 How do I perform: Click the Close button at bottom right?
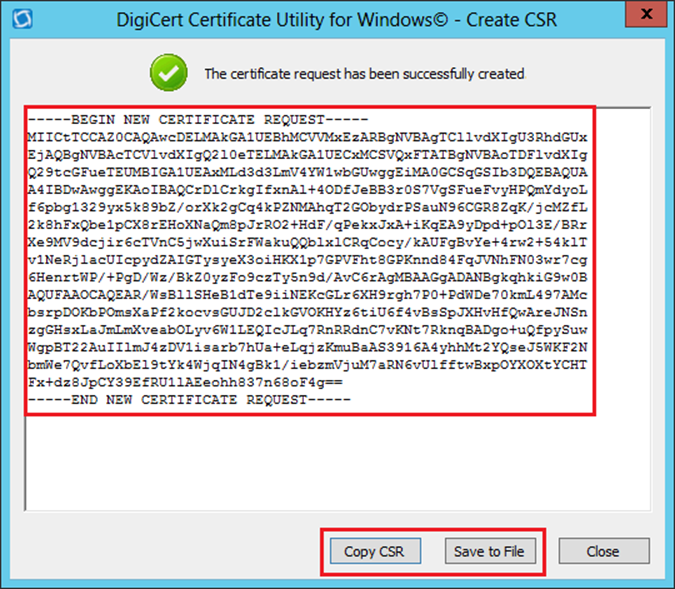(602, 551)
